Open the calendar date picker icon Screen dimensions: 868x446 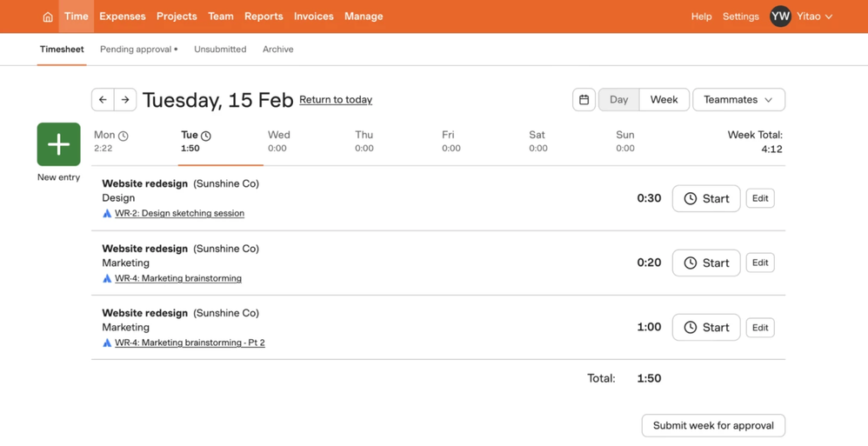click(584, 100)
